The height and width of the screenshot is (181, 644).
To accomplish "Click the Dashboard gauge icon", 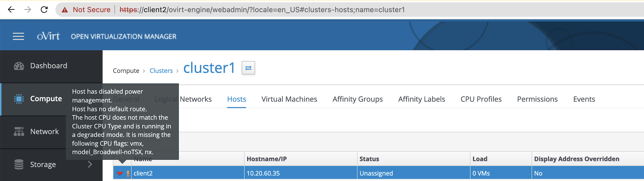I will click(x=19, y=66).
